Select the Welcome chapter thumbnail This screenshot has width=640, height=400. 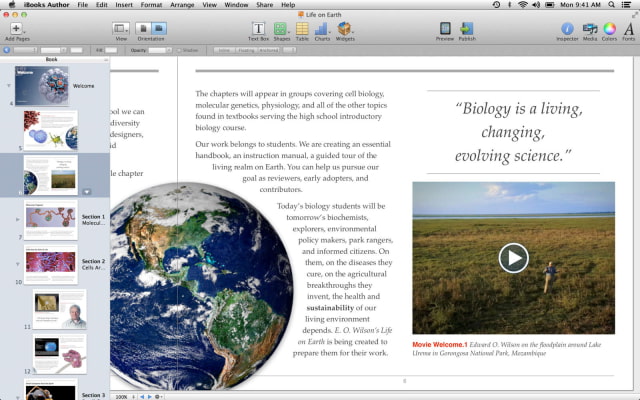click(x=41, y=86)
